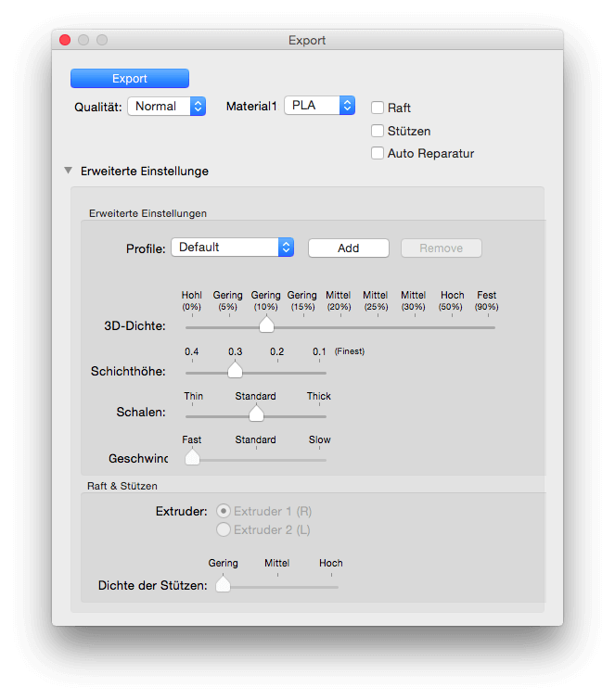The height and width of the screenshot is (700, 615).
Task: Click the Gering (5%) density label
Action: pos(228,300)
